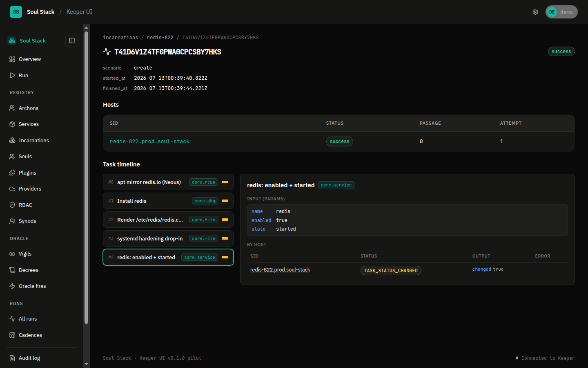
Task: Open Vigils eye icon entry
Action: 12,254
